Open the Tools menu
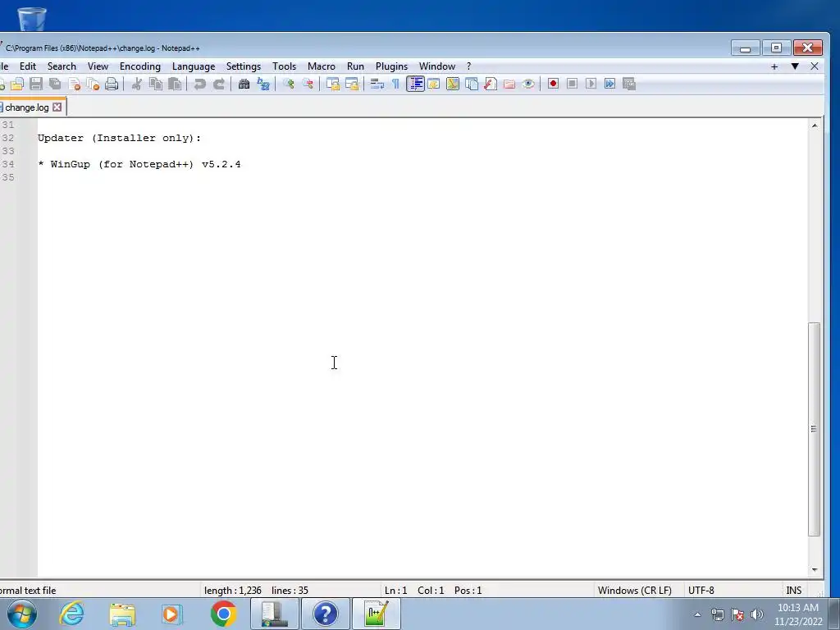The width and height of the screenshot is (840, 630). 285,66
